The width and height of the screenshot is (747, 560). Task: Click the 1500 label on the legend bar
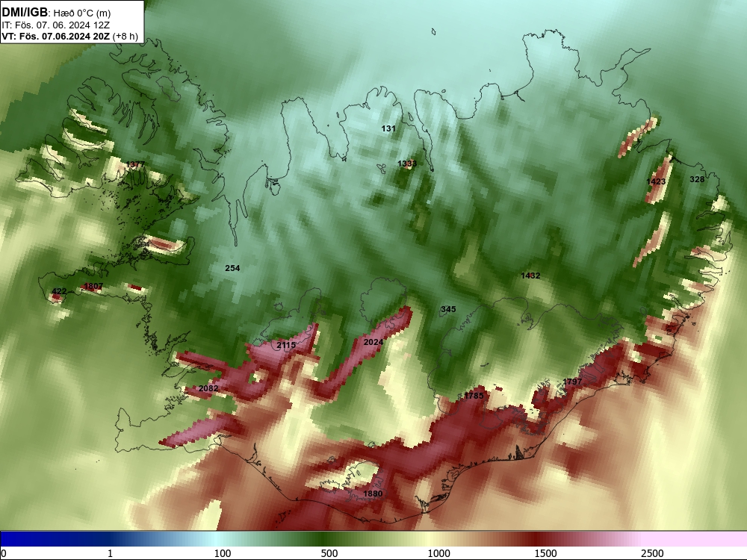point(545,553)
